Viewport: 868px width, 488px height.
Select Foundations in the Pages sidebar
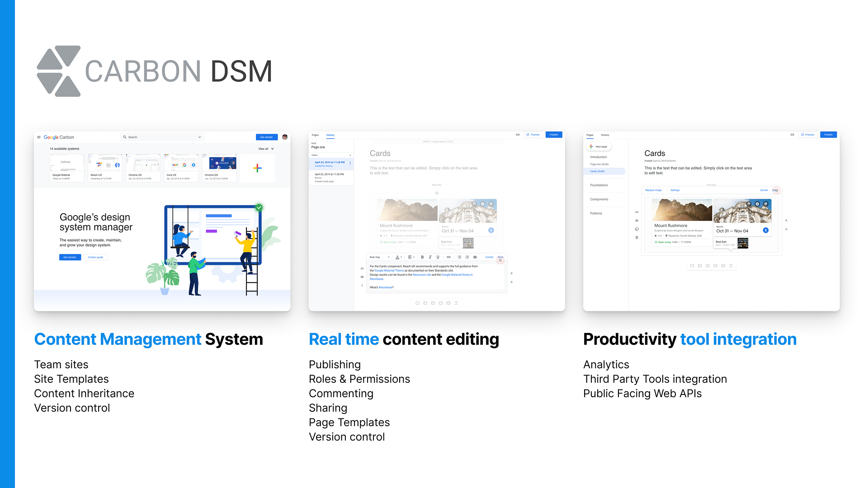coord(599,185)
